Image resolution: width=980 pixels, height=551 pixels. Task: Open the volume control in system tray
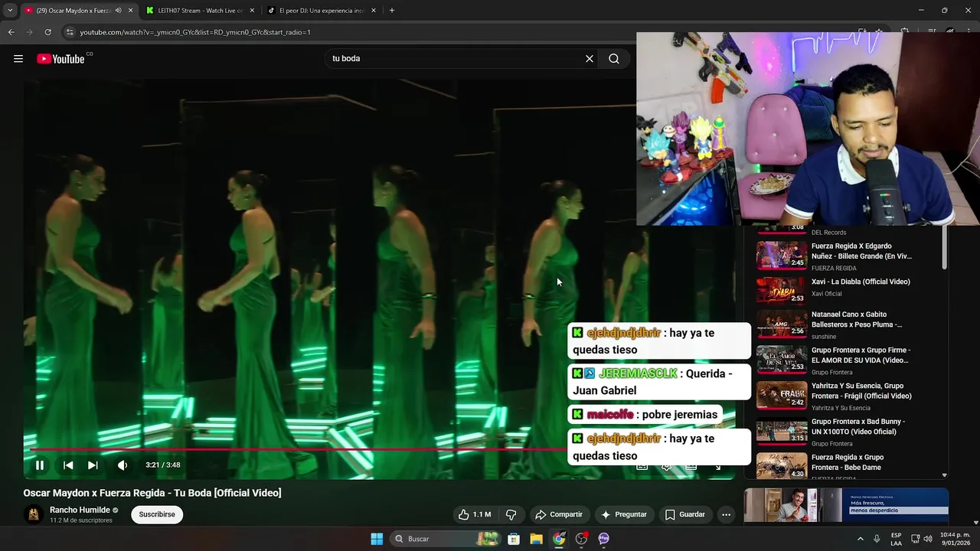click(928, 539)
